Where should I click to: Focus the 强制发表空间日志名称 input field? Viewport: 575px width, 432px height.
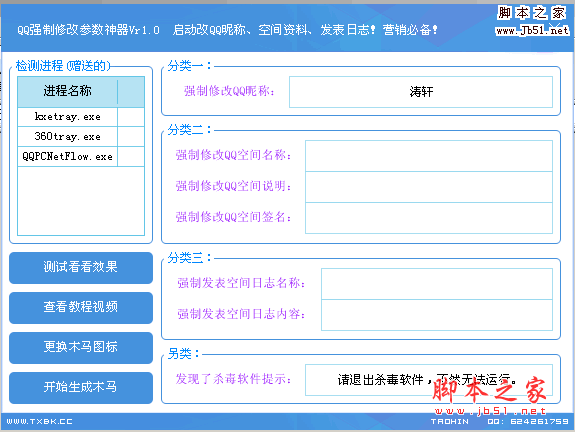(437, 284)
